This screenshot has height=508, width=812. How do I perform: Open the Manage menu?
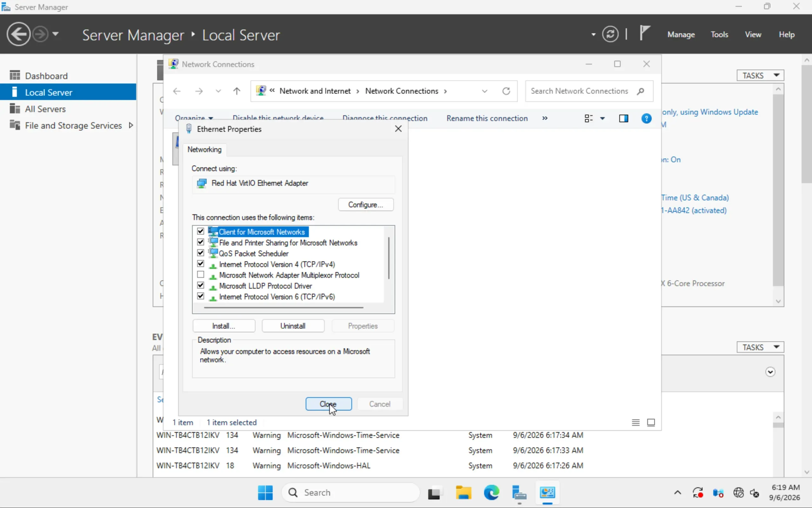pos(681,35)
